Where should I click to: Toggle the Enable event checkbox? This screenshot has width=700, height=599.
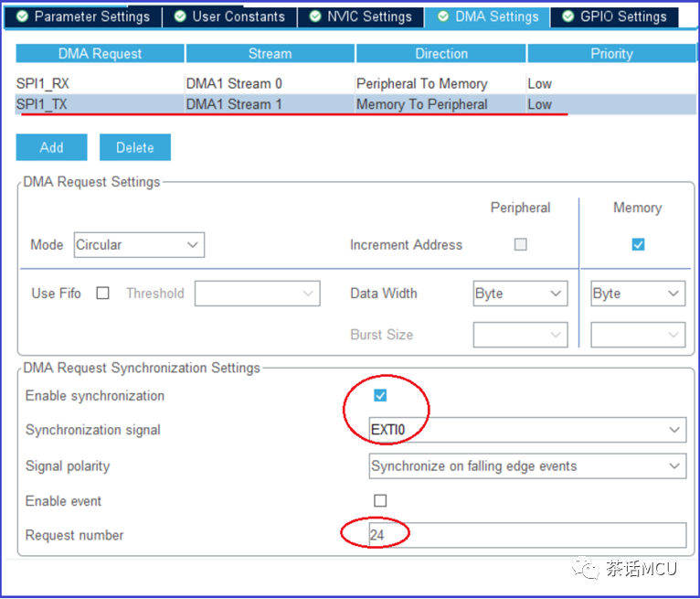pos(380,501)
